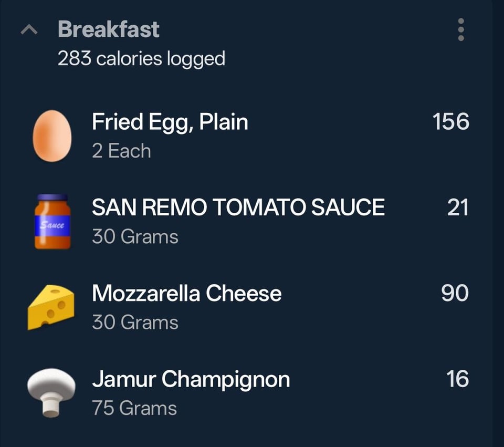Open Breakfast three-dot options menu

click(460, 30)
